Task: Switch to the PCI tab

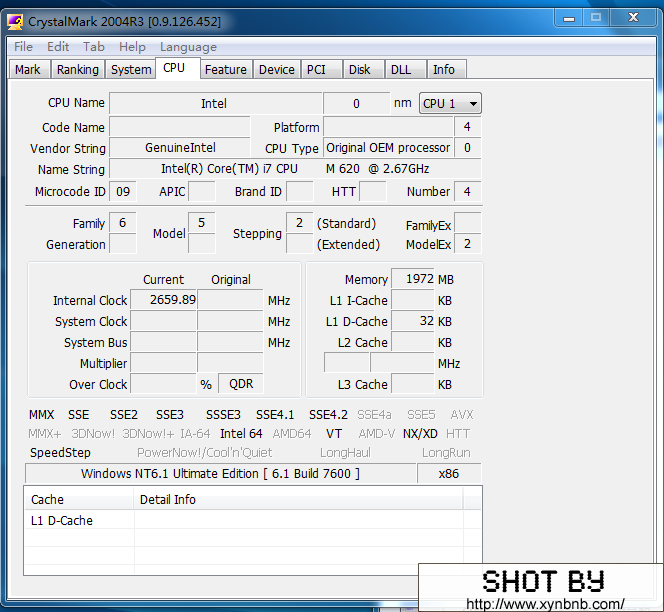Action: [316, 69]
